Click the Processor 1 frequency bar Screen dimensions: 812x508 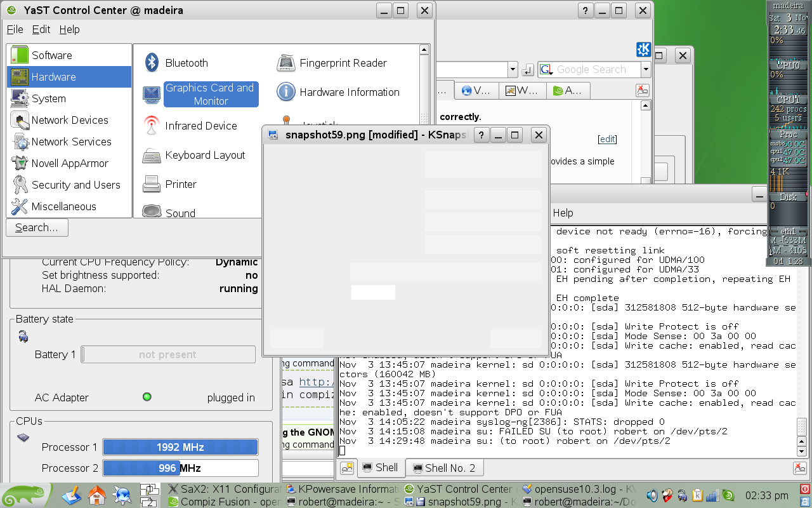point(180,447)
